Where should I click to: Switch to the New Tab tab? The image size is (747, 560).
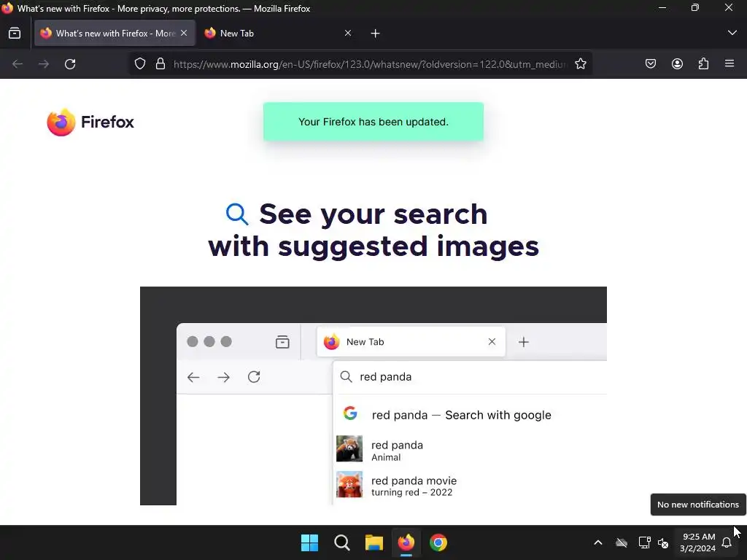pyautogui.click(x=279, y=34)
